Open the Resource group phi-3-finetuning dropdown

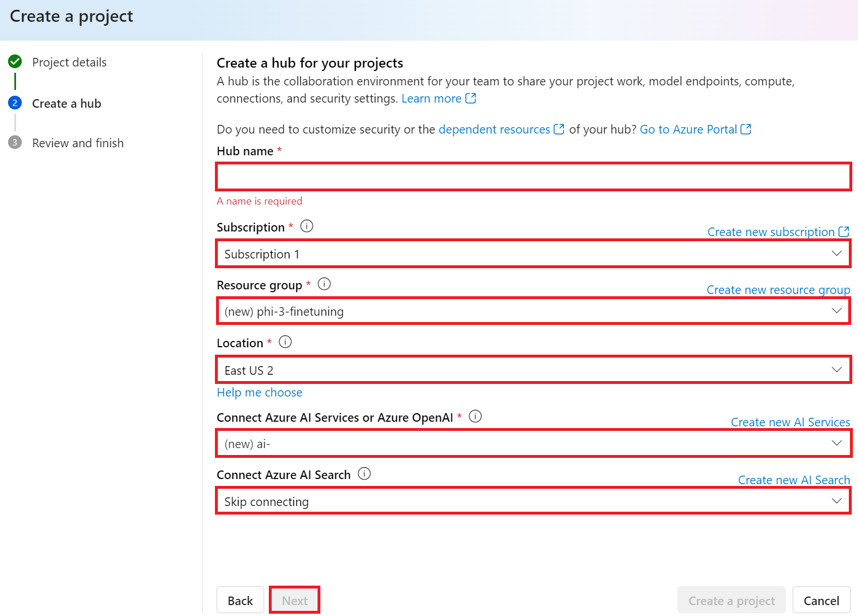(534, 311)
